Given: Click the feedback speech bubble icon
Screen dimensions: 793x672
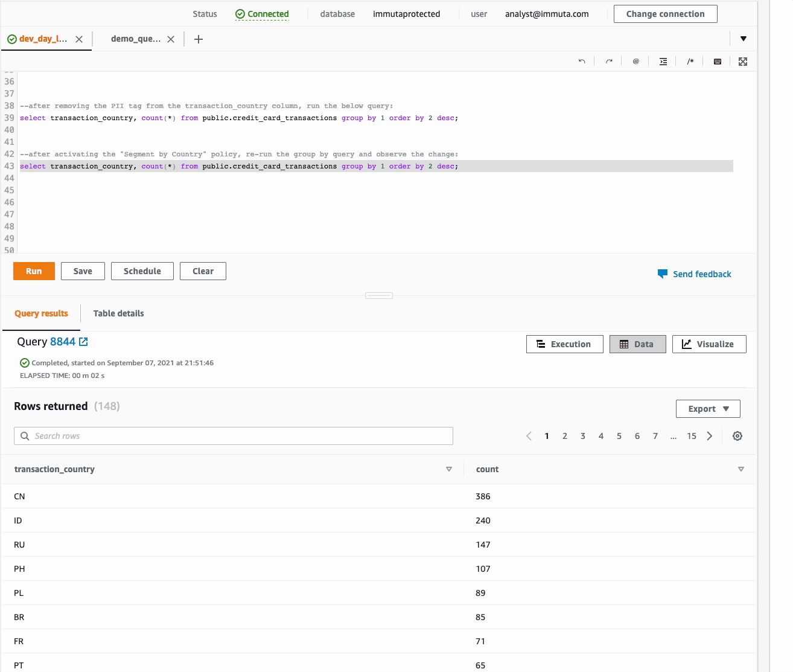Looking at the screenshot, I should [663, 274].
